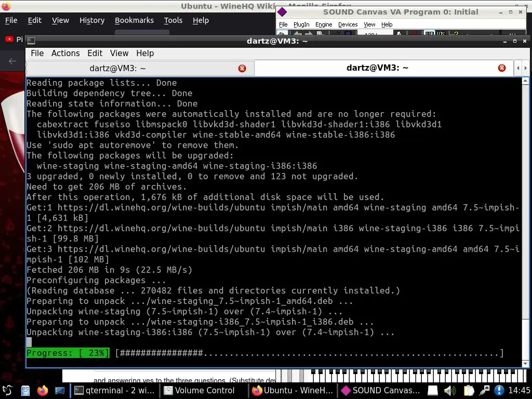
Task: Switch to Ubuntu - WineHQ taskbar button
Action: [292, 391]
